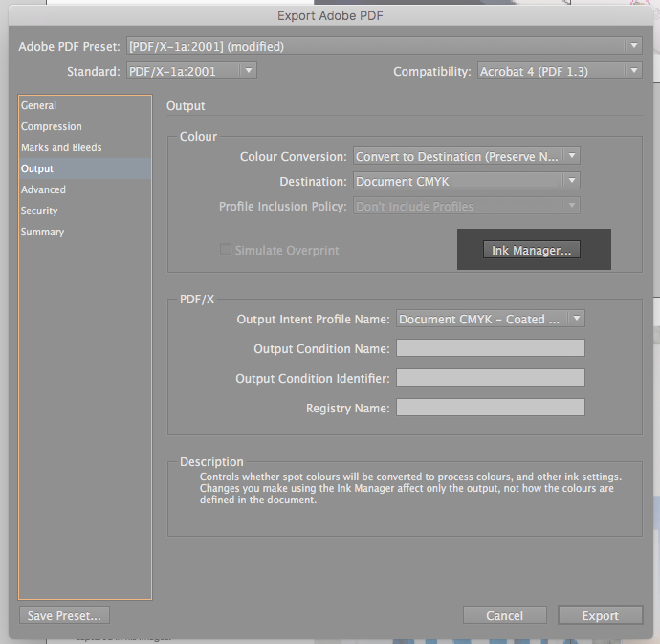Click the Output Condition Identifier field

(x=490, y=378)
